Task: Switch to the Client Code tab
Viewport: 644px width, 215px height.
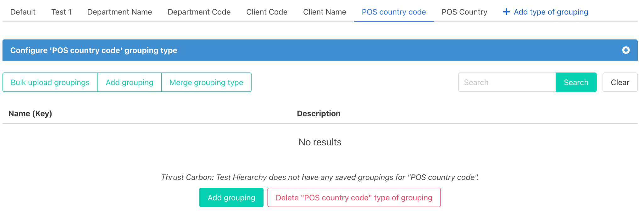Action: click(x=267, y=12)
